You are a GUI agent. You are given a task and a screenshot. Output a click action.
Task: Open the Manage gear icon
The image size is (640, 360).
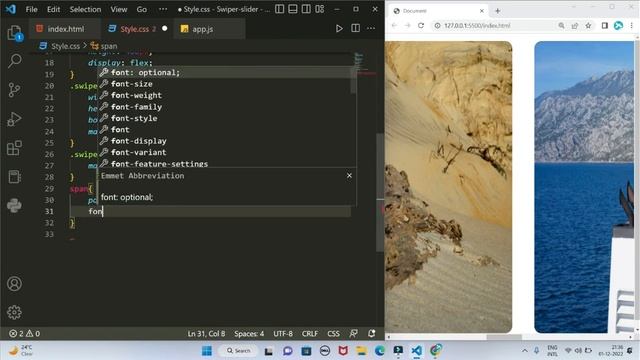click(x=14, y=312)
